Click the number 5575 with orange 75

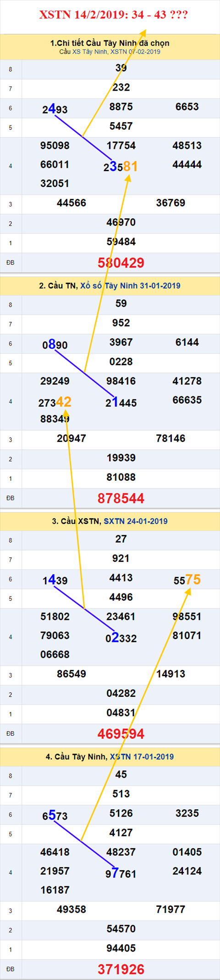click(187, 580)
